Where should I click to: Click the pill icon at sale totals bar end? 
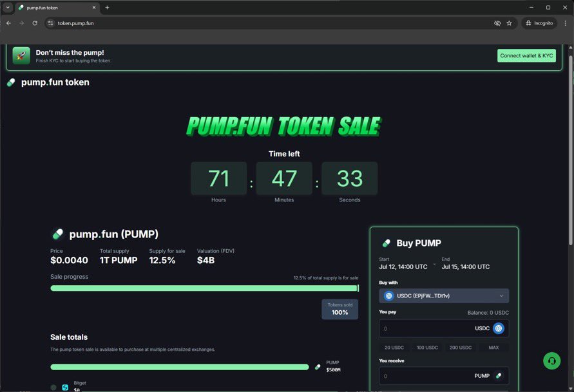click(318, 367)
